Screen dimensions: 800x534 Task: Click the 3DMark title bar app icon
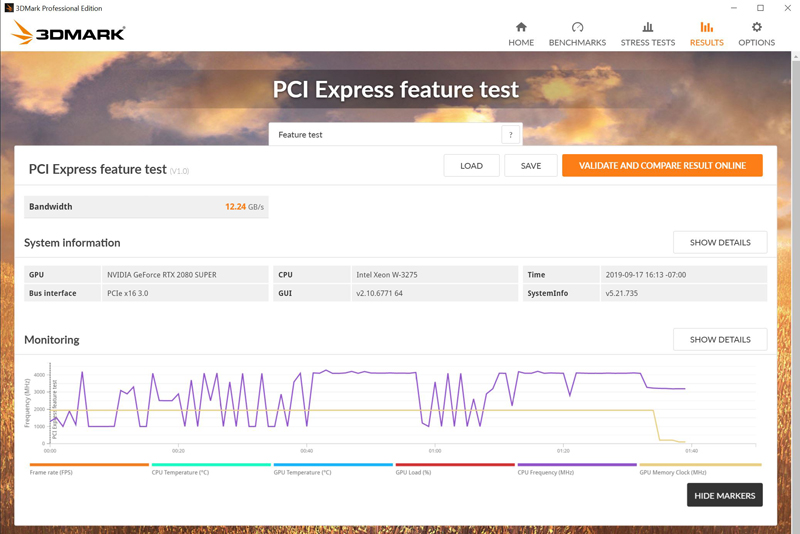point(9,8)
